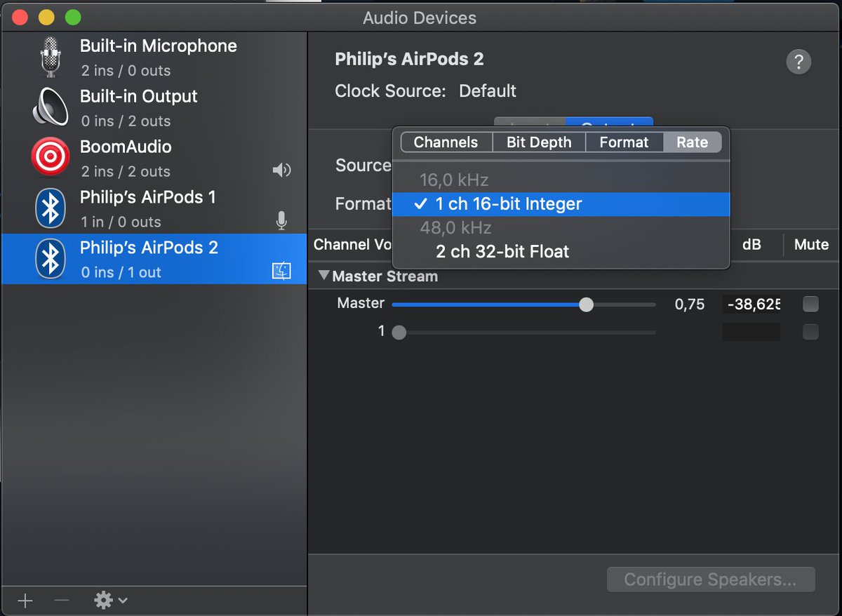Click the Built-in Microphone icon

click(x=50, y=57)
